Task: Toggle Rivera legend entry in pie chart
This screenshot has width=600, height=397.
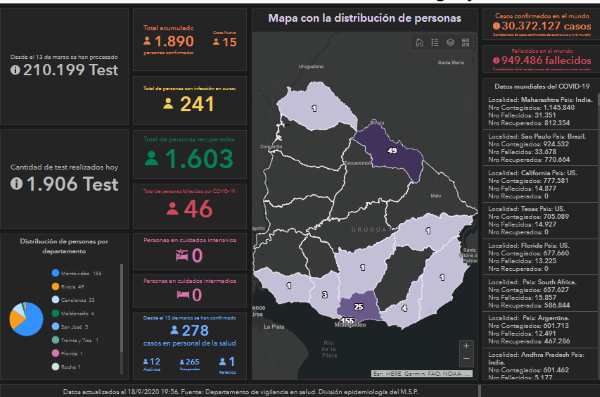Action: coord(68,286)
